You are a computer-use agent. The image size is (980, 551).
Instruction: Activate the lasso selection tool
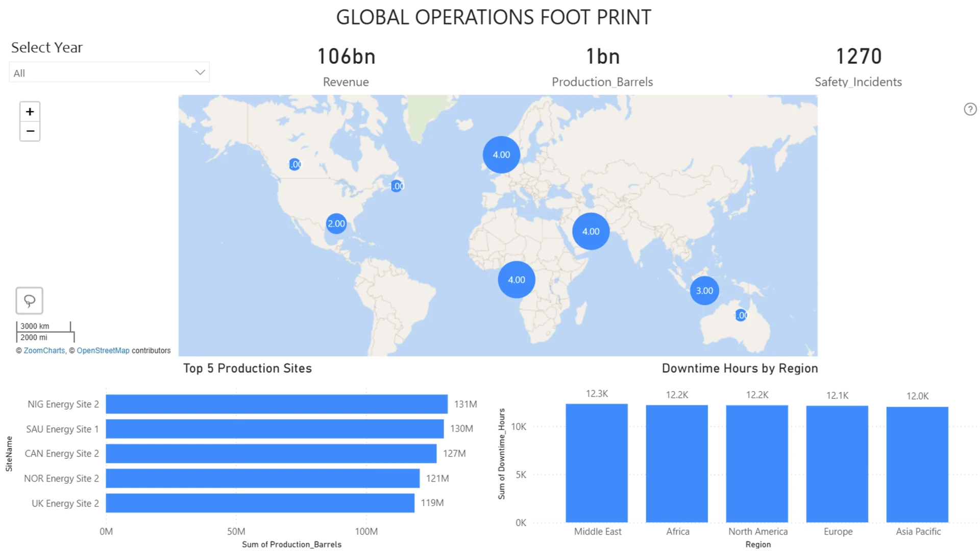[x=29, y=300]
